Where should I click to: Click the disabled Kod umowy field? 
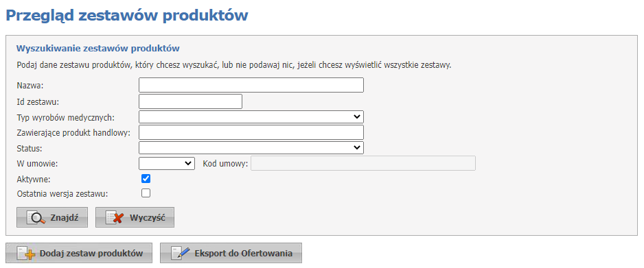coord(363,163)
